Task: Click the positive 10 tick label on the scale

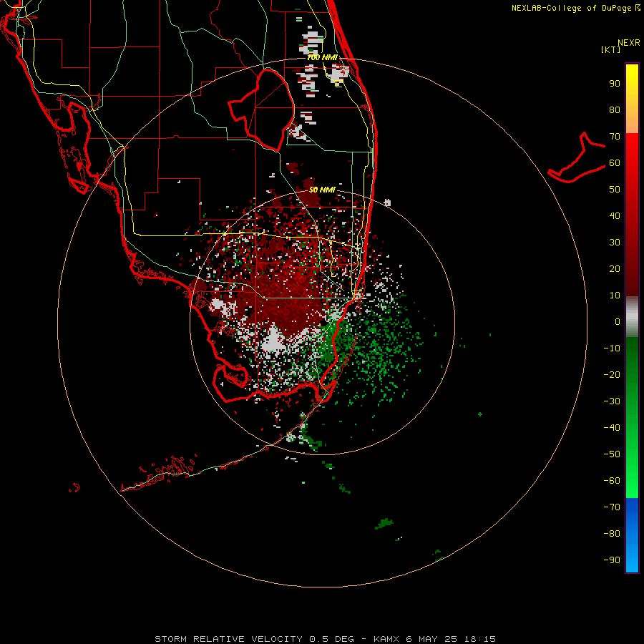Action: [615, 296]
